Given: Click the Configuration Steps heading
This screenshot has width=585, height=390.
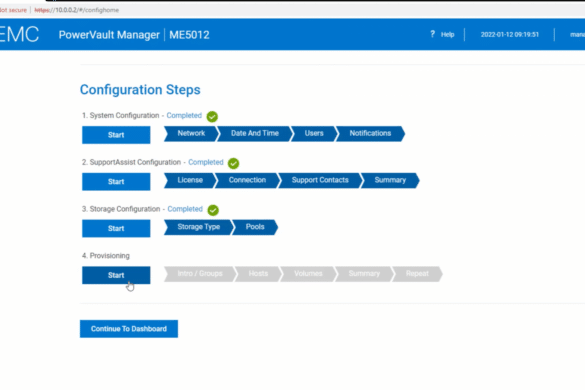Looking at the screenshot, I should tap(140, 90).
